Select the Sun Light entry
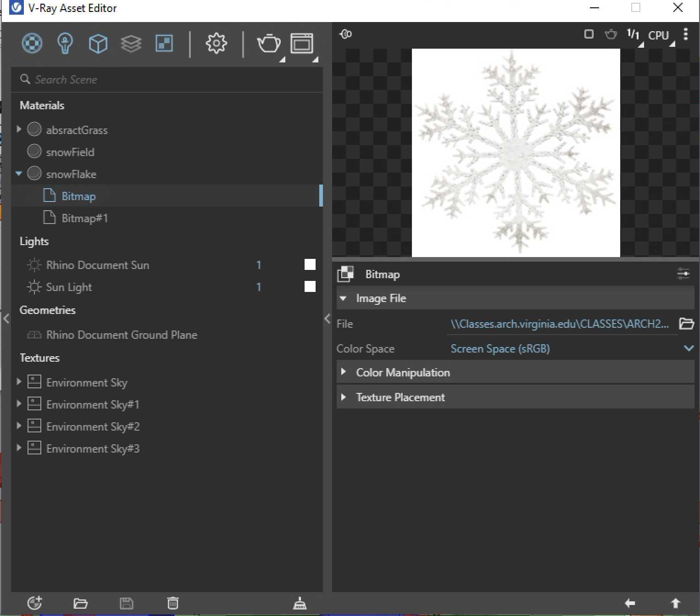The image size is (700, 616). tap(69, 287)
